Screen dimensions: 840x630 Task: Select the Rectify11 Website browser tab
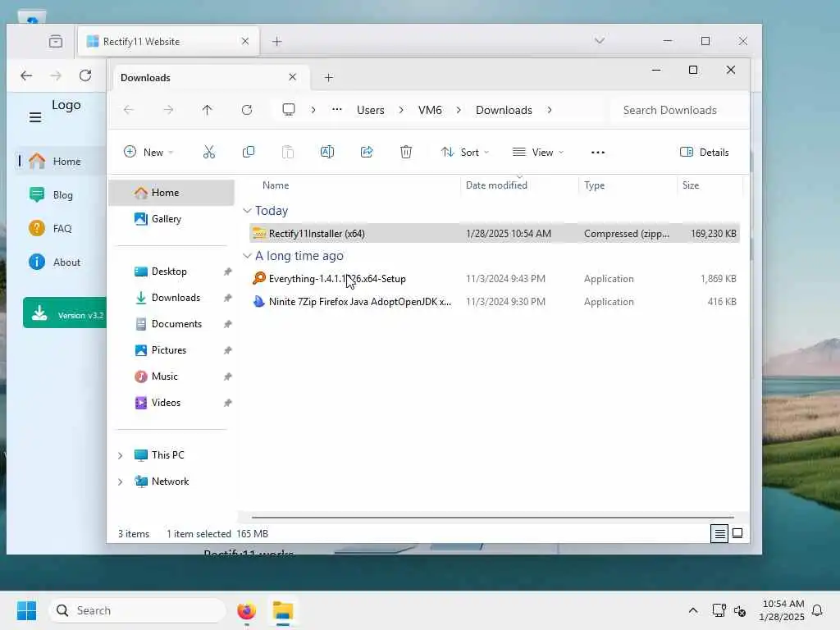coord(169,41)
